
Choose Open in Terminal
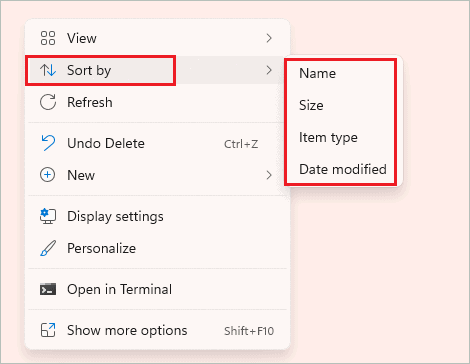coord(157,289)
